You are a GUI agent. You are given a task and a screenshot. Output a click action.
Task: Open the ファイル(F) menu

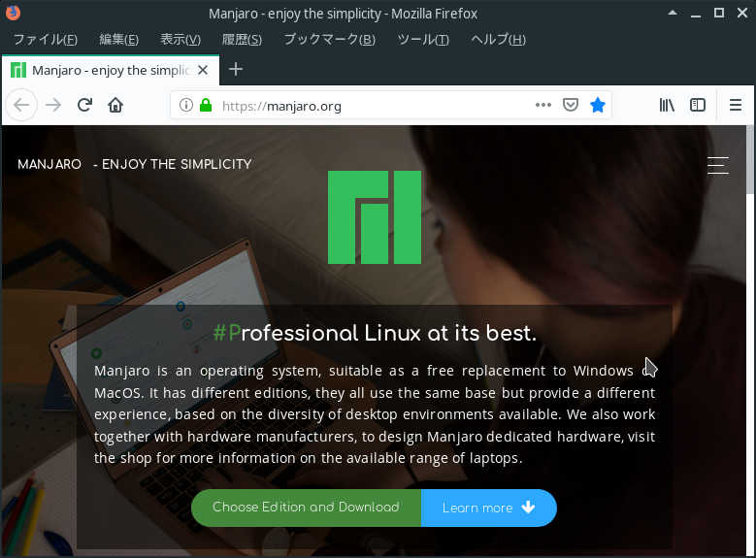pos(46,39)
